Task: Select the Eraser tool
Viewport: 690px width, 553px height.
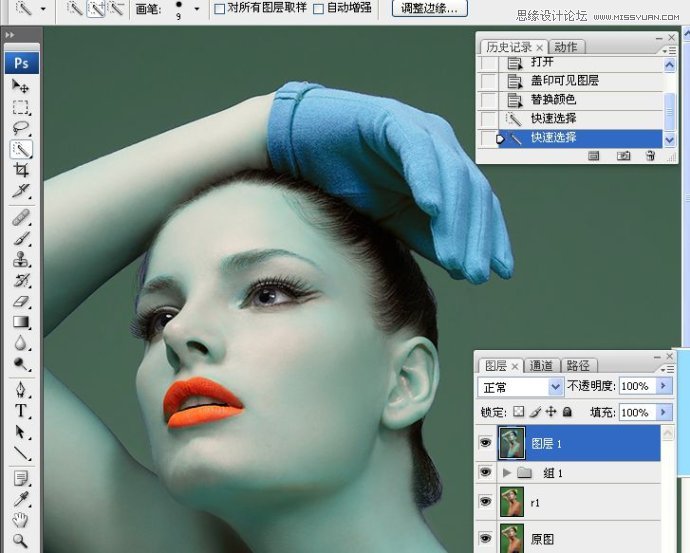Action: (21, 301)
